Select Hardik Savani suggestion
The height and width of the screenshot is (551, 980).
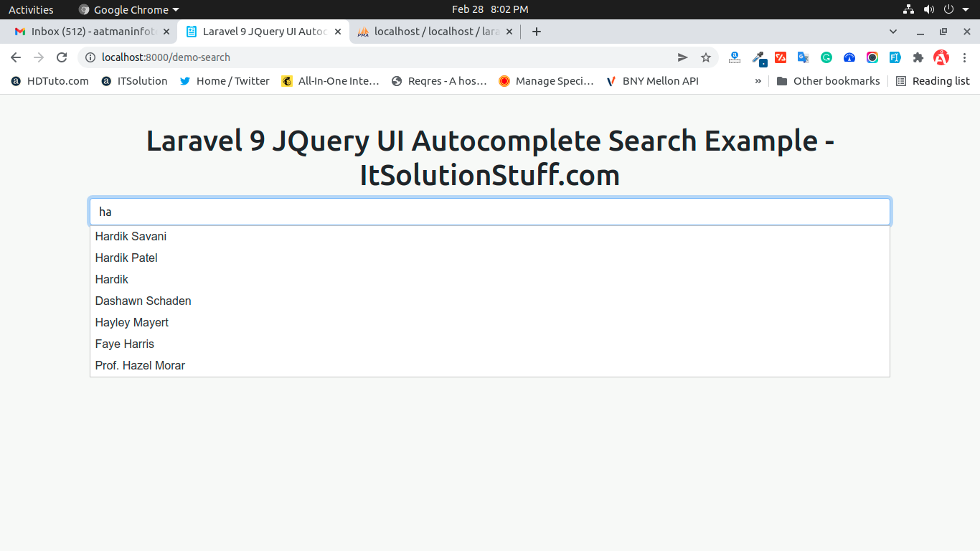490,236
